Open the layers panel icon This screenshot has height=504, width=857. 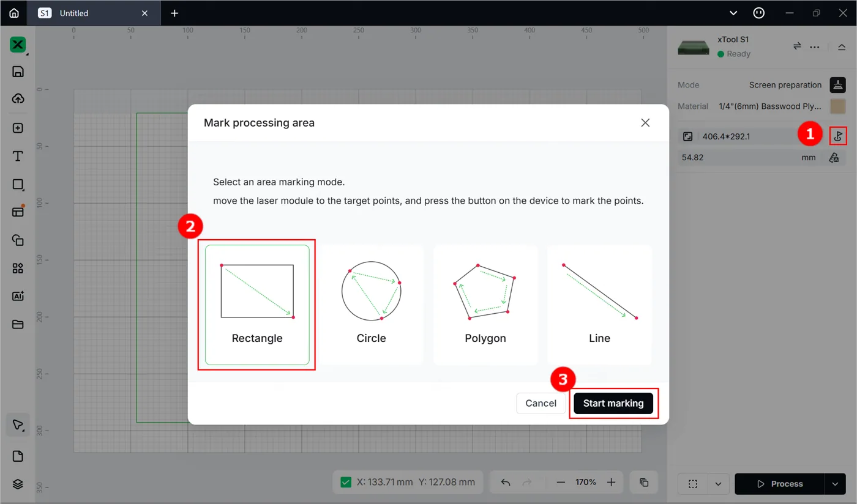coord(18,484)
